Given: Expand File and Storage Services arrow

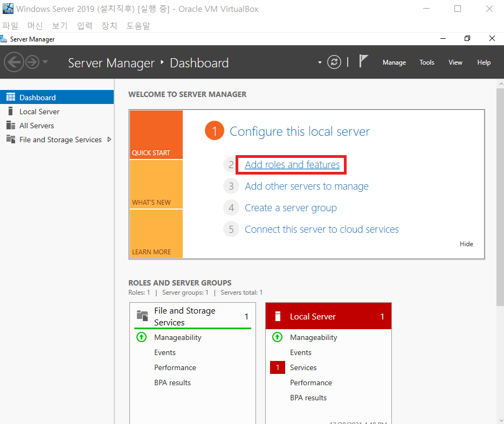Looking at the screenshot, I should (109, 140).
